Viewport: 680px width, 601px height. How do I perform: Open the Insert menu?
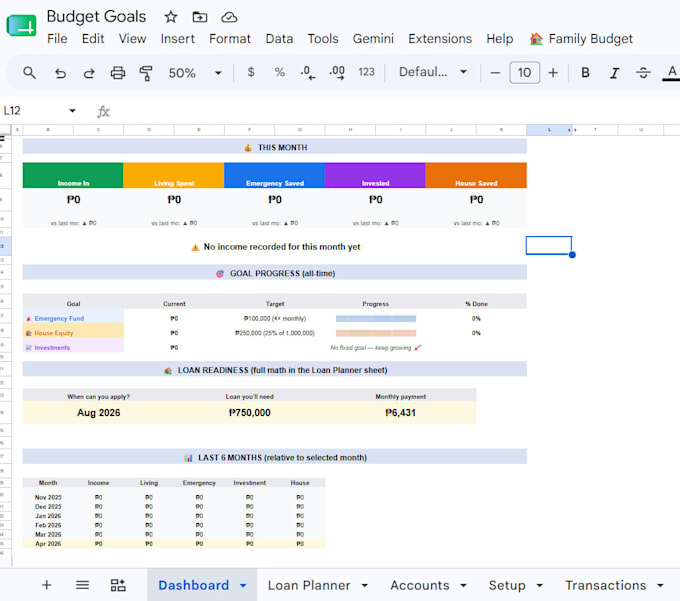(177, 39)
